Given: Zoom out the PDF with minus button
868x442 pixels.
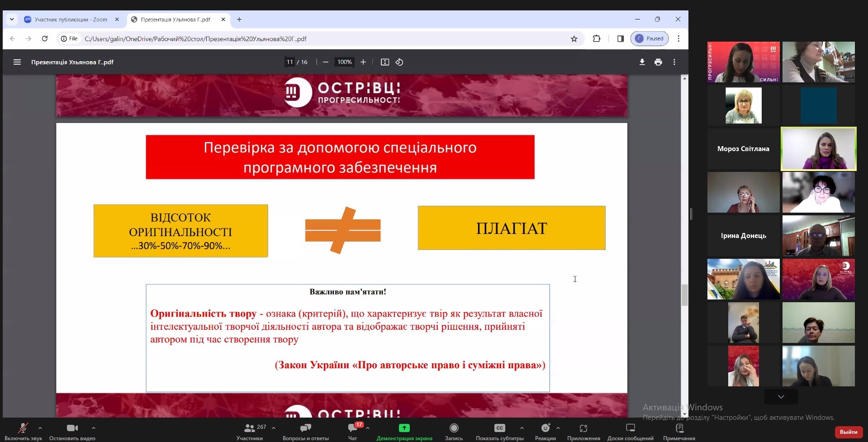Looking at the screenshot, I should (325, 62).
